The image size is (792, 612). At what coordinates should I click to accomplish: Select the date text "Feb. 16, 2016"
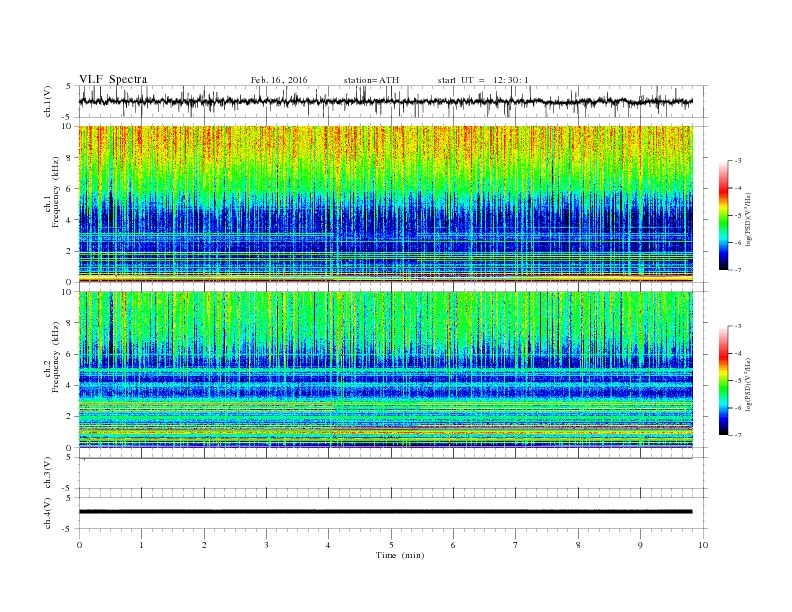pos(279,80)
